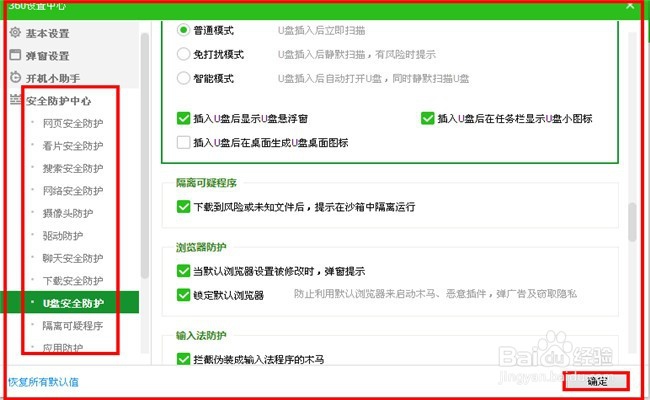Check 插入U盘后在桌面生成U盘桌面图标
Screen dimensions: 650x400
pyautogui.click(x=183, y=143)
